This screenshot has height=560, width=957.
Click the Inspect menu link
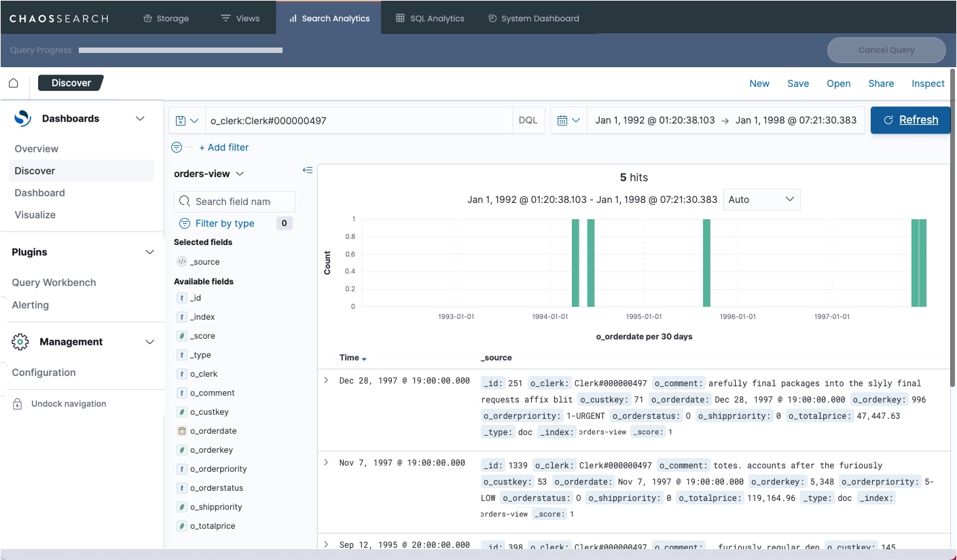click(x=928, y=83)
